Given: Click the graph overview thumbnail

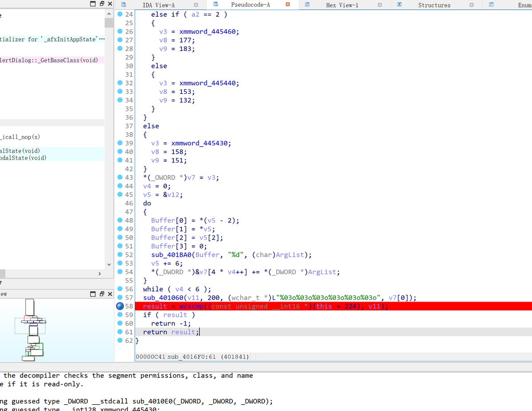Looking at the screenshot, I should [x=33, y=330].
